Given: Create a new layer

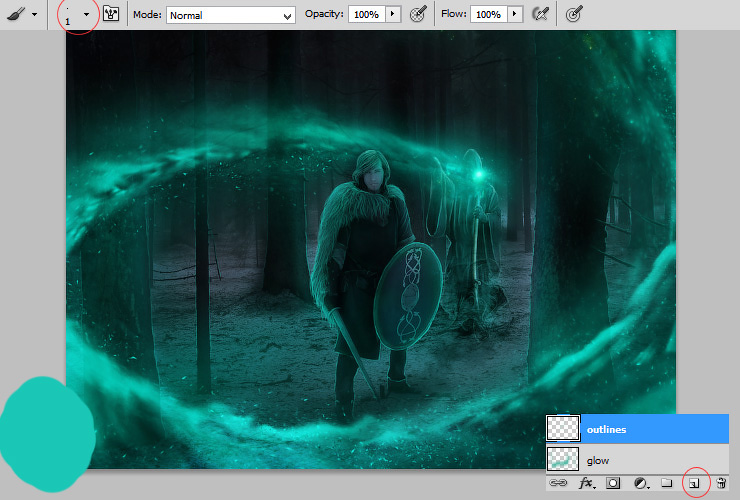Looking at the screenshot, I should tap(694, 483).
